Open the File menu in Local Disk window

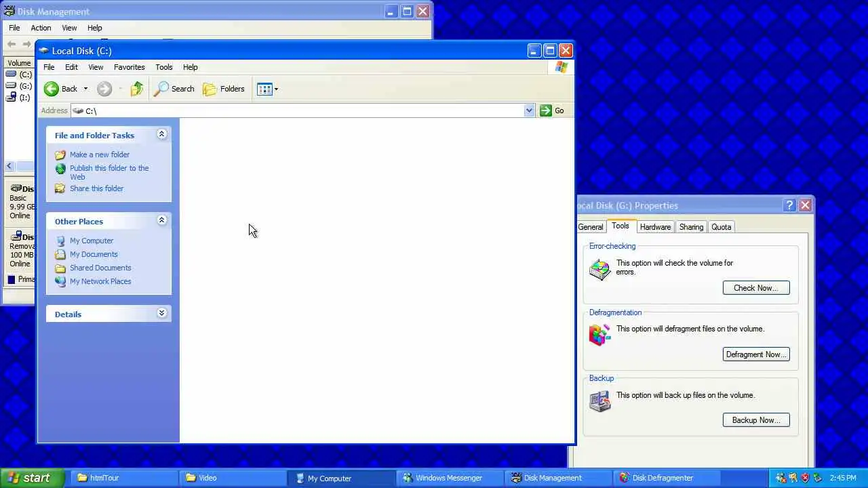[x=49, y=67]
